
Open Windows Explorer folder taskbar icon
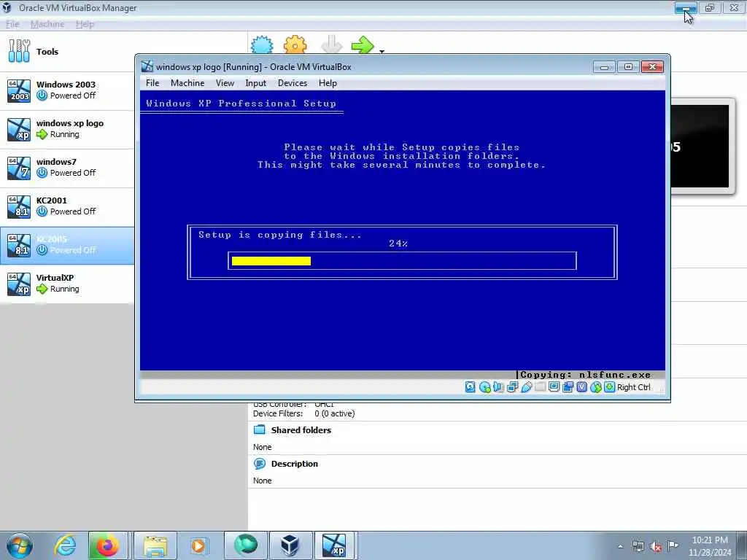click(x=155, y=545)
